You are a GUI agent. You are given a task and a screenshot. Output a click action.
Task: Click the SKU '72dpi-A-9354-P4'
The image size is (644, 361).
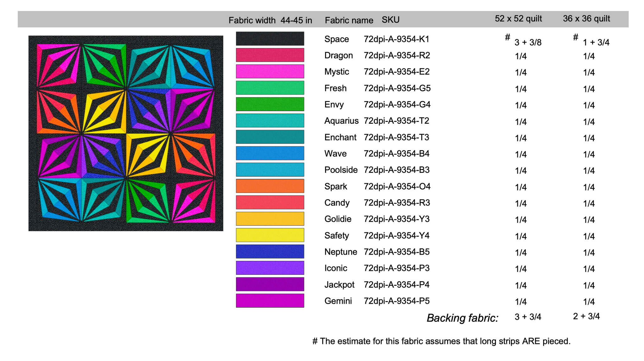click(397, 285)
